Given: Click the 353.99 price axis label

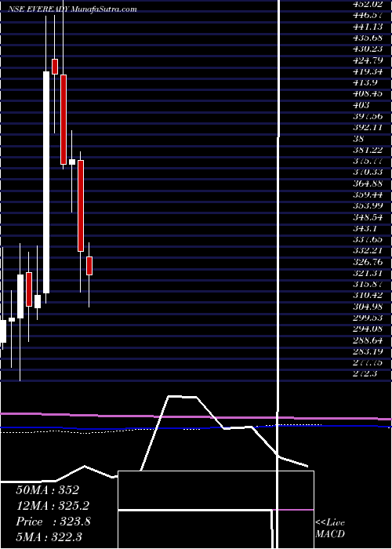Looking at the screenshot, I should click(x=369, y=205).
